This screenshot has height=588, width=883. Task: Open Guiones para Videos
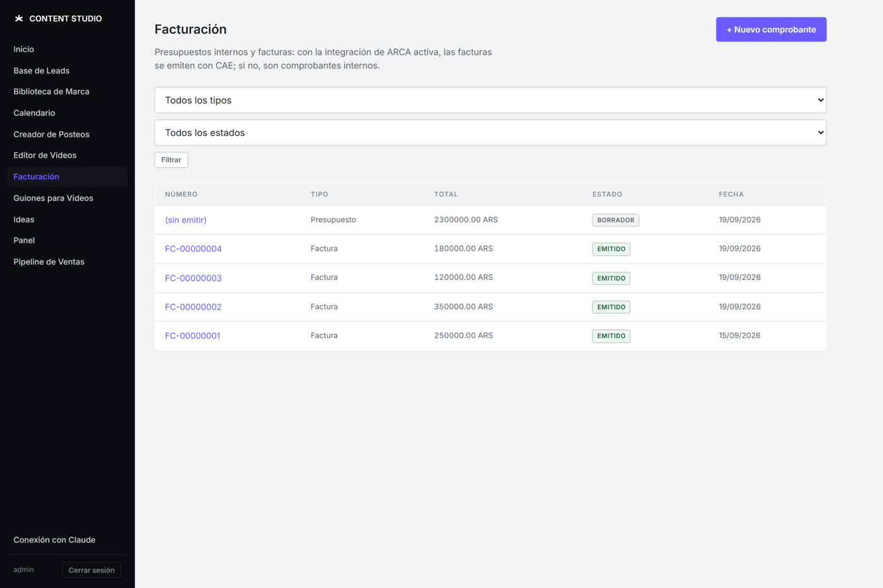pyautogui.click(x=53, y=198)
